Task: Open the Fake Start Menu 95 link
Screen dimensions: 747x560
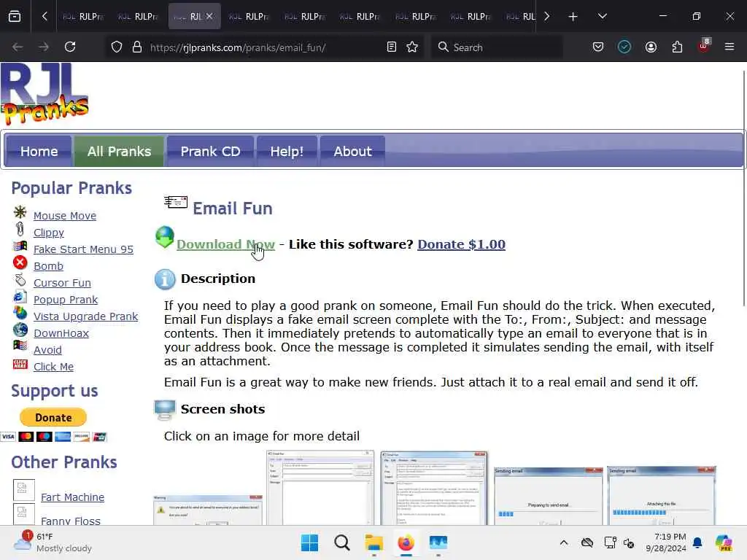Action: pyautogui.click(x=83, y=249)
